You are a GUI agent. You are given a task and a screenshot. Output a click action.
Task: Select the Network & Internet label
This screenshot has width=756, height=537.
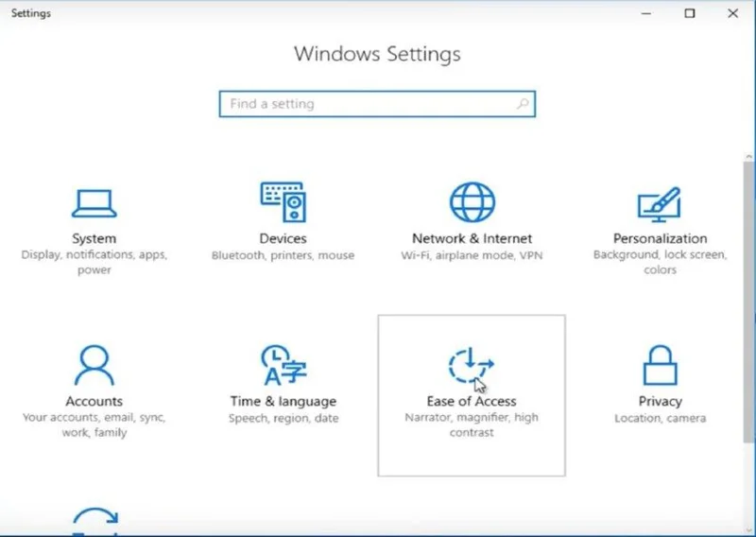click(x=472, y=238)
